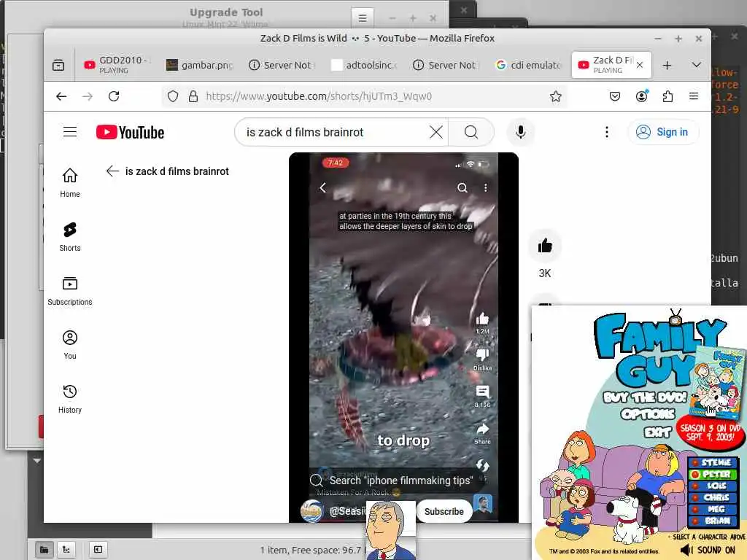Bookmark this page with star
This screenshot has width=747, height=560.
[555, 96]
